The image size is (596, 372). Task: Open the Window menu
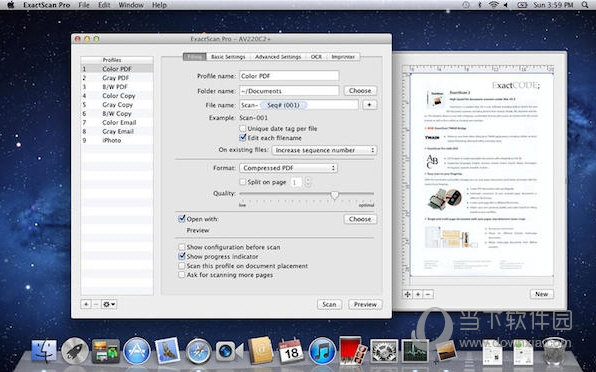[x=131, y=5]
